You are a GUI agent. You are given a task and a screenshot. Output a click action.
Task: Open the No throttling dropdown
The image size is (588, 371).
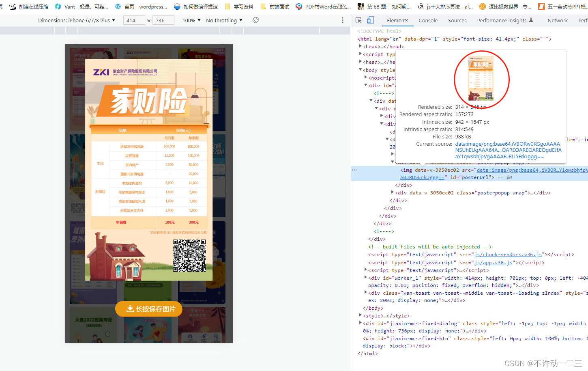(x=224, y=20)
